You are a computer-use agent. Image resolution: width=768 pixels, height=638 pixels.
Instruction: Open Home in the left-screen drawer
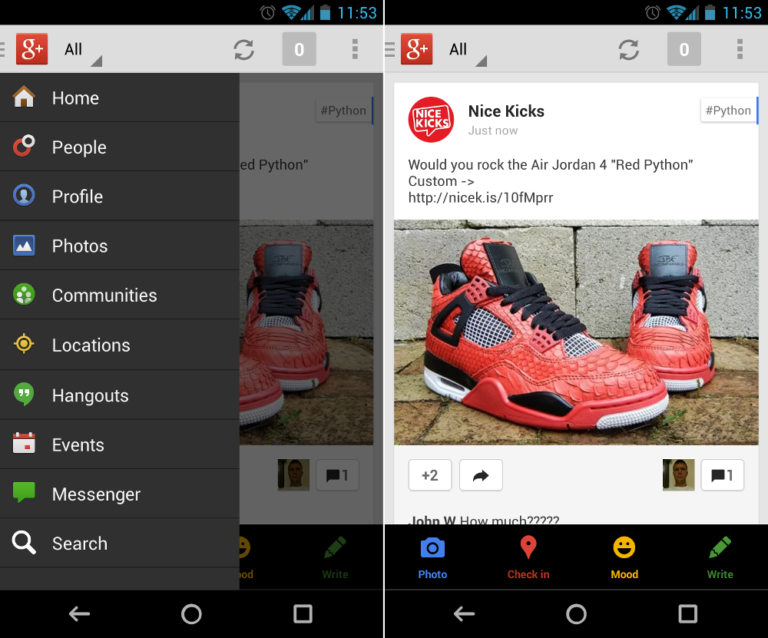[120, 97]
